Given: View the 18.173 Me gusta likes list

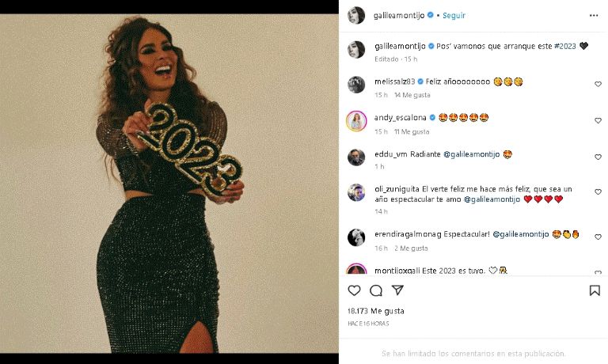Looking at the screenshot, I should pyautogui.click(x=376, y=311).
